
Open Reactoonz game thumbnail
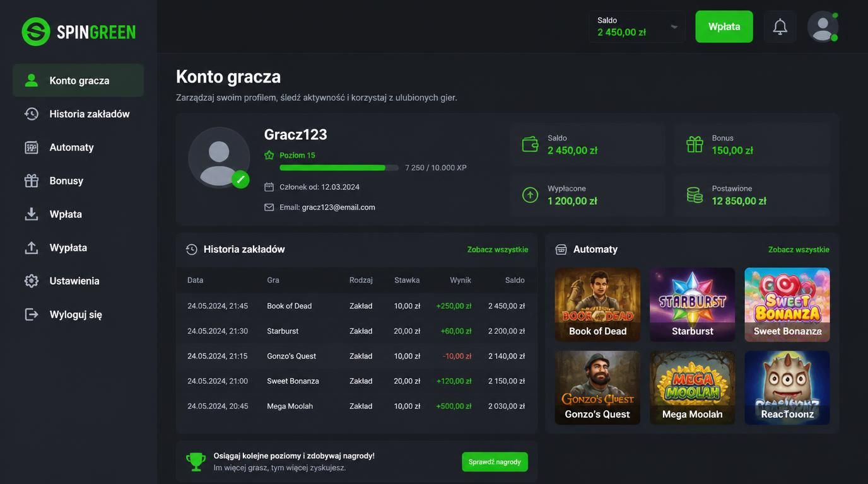click(787, 388)
